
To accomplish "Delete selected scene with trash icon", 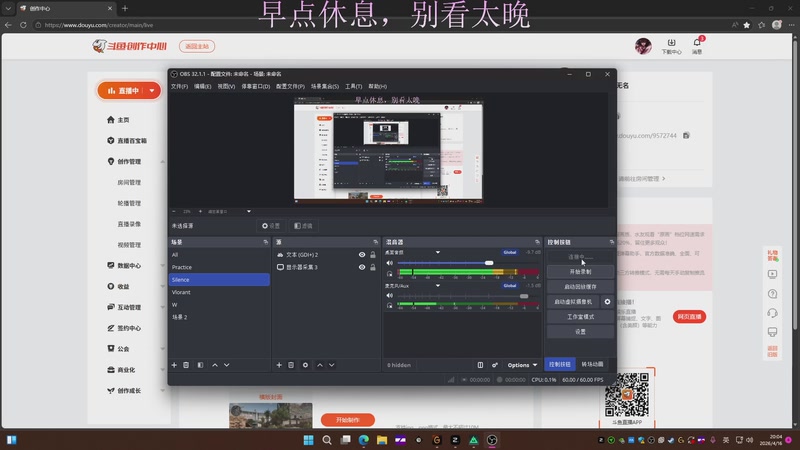I will click(x=186, y=365).
